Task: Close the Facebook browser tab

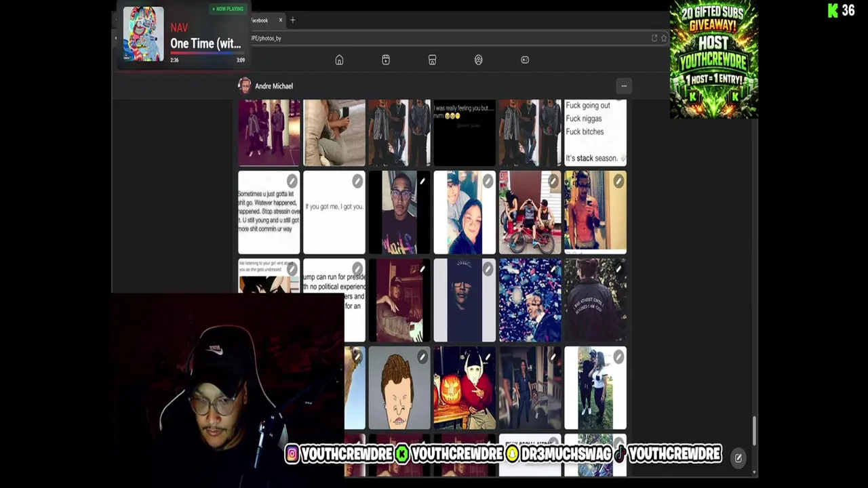Action: click(280, 20)
